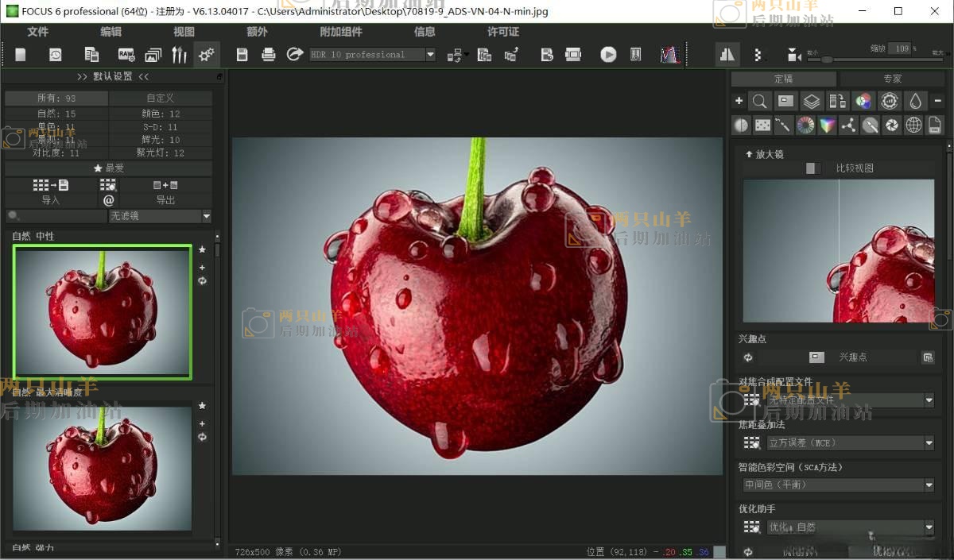Screen dimensions: 954x560
Task: Toggle the side-by-side comparison view button
Action: coord(727,55)
